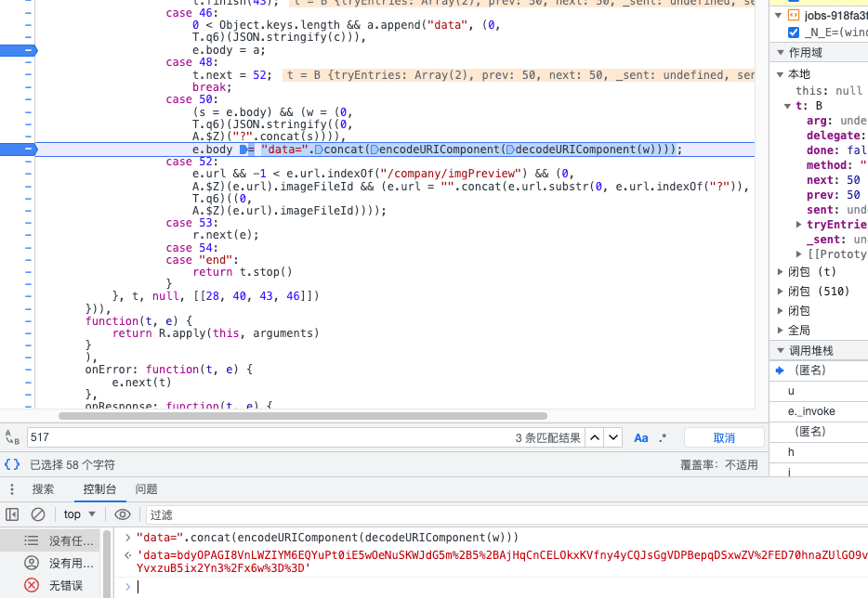Screen dimensions: 868x598
Task: Click the 取消 button in search bar
Action: pyautogui.click(x=724, y=437)
